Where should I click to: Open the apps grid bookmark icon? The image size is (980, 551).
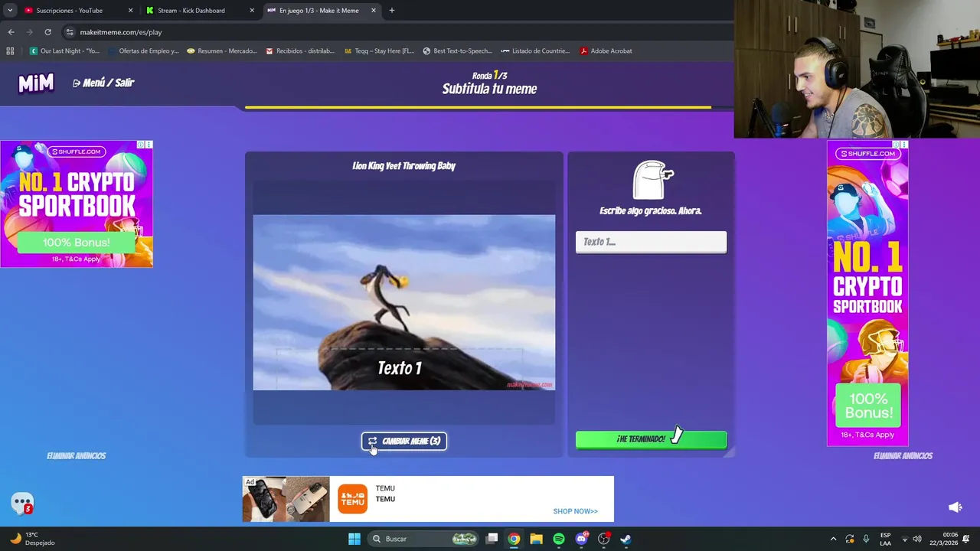[x=10, y=51]
